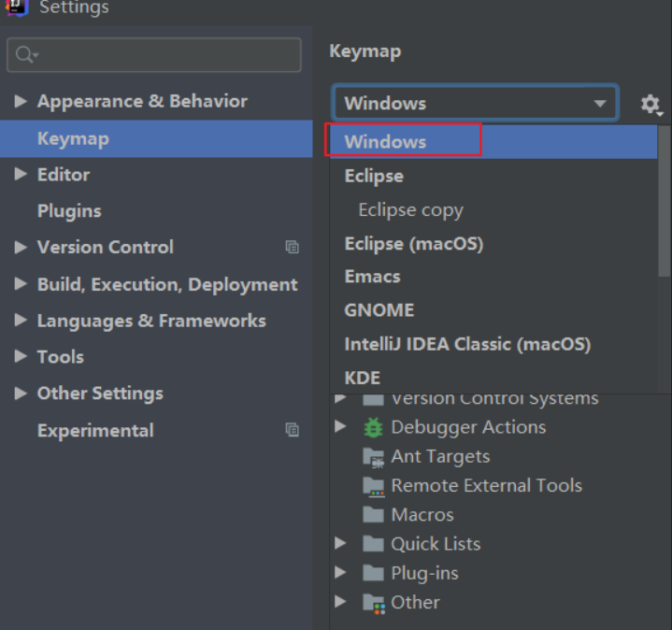Open the Keymap scheme dropdown arrow
Image resolution: width=672 pixels, height=630 pixels.
tap(600, 104)
